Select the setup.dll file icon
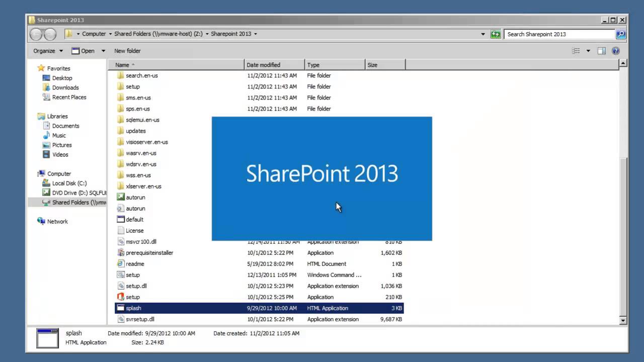The height and width of the screenshot is (362, 644). [120, 286]
